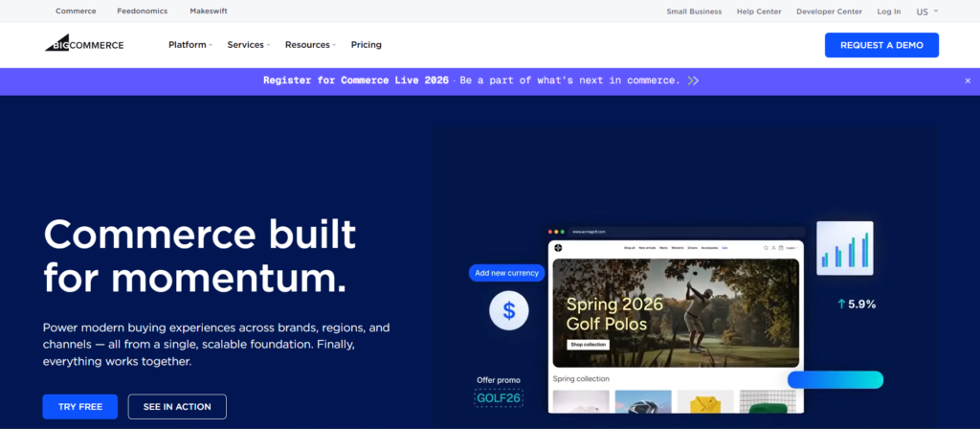980x429 pixels.
Task: Click the BigCommerce logo
Action: [84, 43]
